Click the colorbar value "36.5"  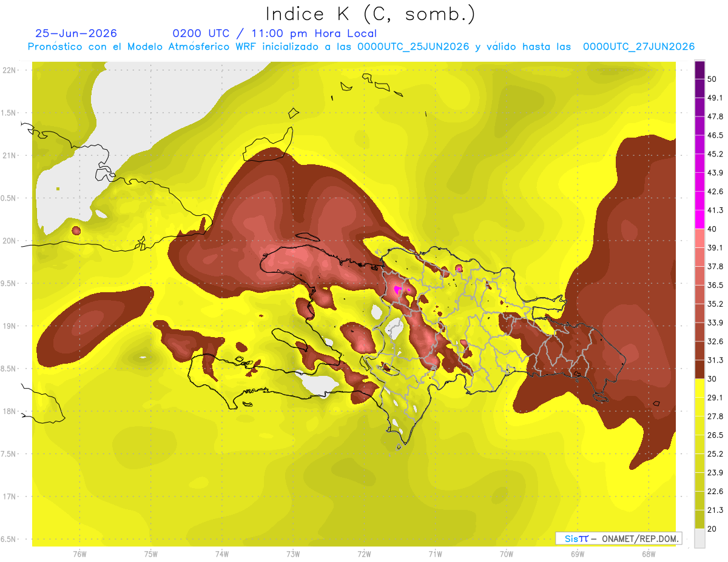pyautogui.click(x=715, y=285)
